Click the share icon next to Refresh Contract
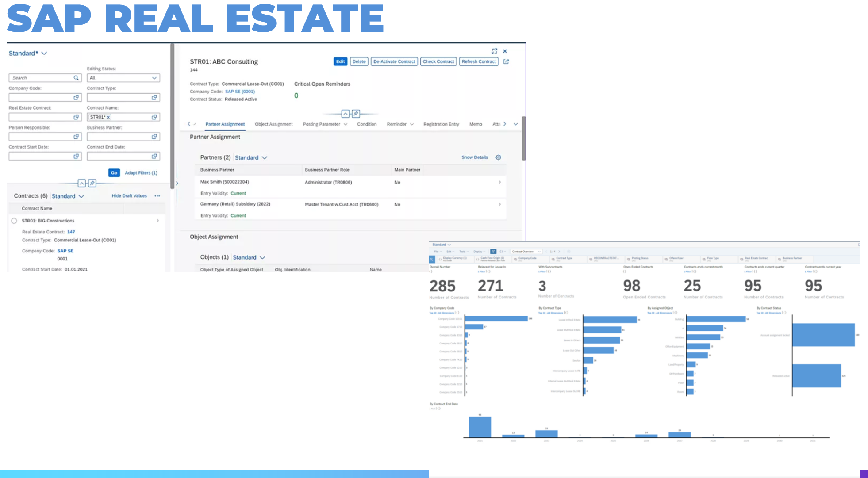This screenshot has height=478, width=868. tap(506, 61)
